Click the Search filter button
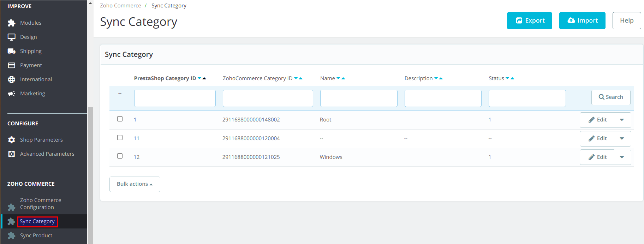 click(611, 97)
